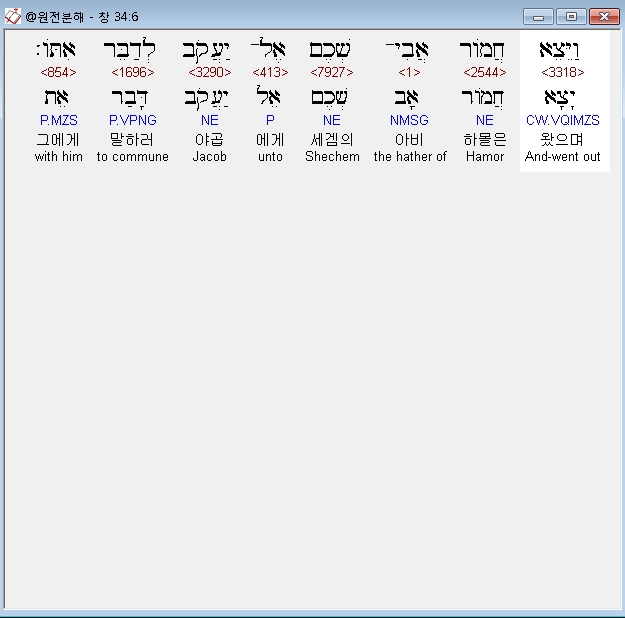Click Strong's number <3318>
The width and height of the screenshot is (625, 618).
(563, 72)
